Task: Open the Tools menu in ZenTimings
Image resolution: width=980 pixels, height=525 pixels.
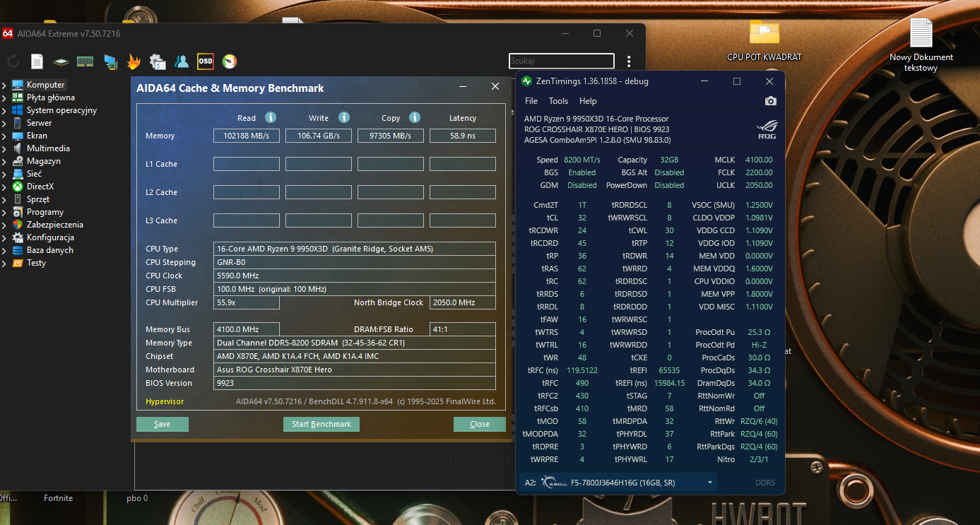Action: pos(558,101)
